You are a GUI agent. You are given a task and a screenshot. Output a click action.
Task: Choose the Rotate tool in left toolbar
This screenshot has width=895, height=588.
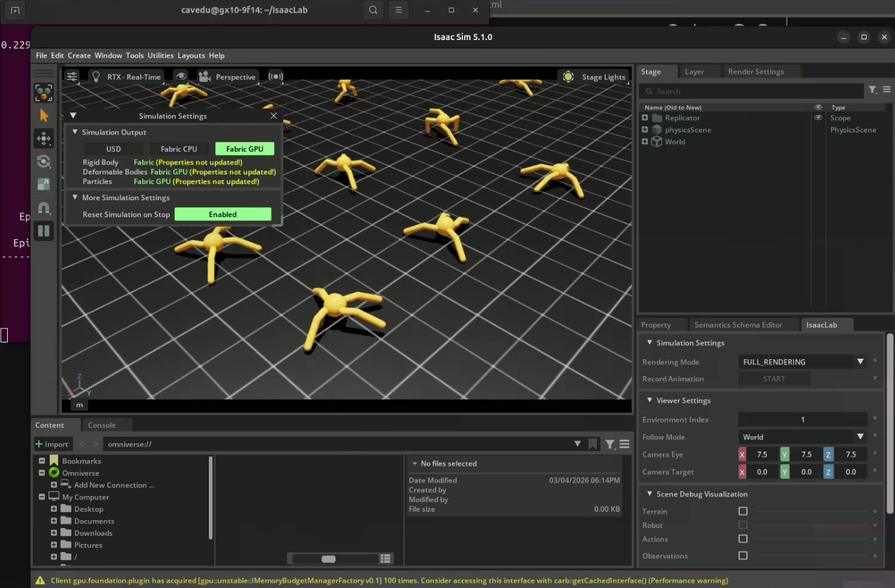coord(44,162)
